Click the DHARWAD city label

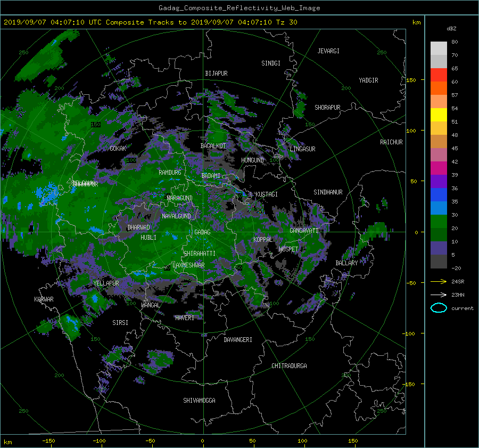tap(139, 227)
